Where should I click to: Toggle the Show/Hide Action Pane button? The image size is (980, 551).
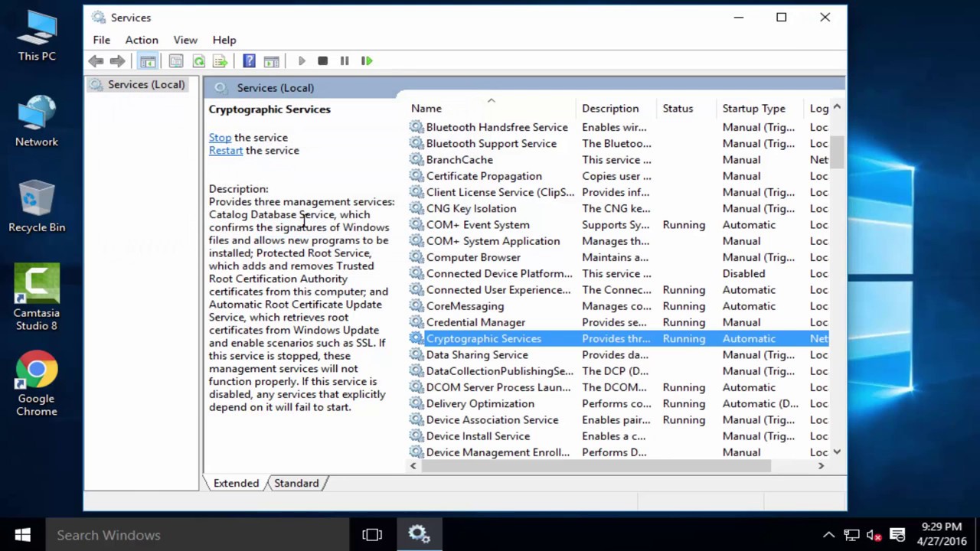(271, 61)
